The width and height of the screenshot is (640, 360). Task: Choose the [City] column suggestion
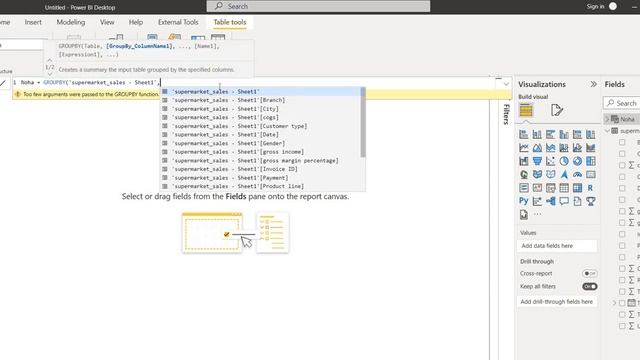tap(260, 109)
